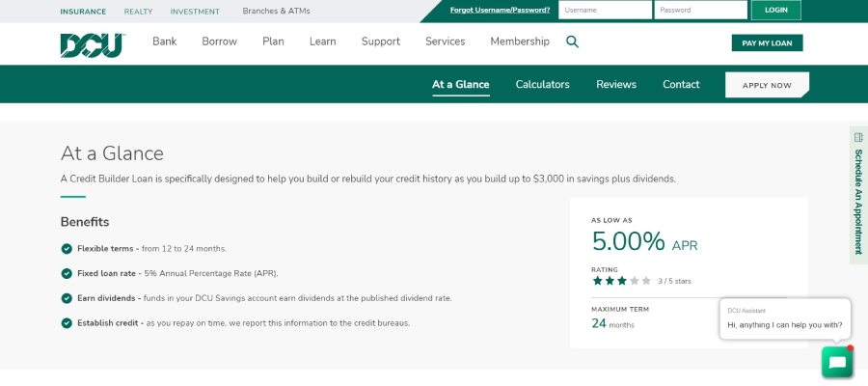Focus the Username input field

(x=605, y=10)
